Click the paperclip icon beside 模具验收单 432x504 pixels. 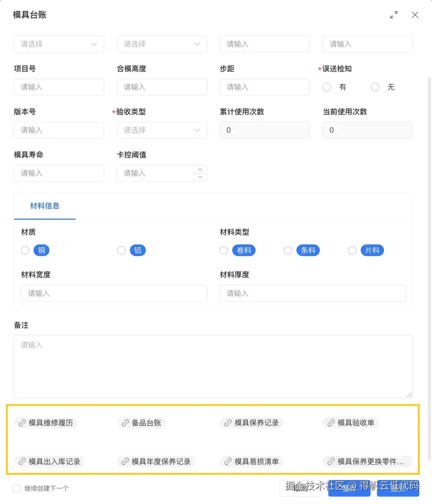[x=331, y=423]
